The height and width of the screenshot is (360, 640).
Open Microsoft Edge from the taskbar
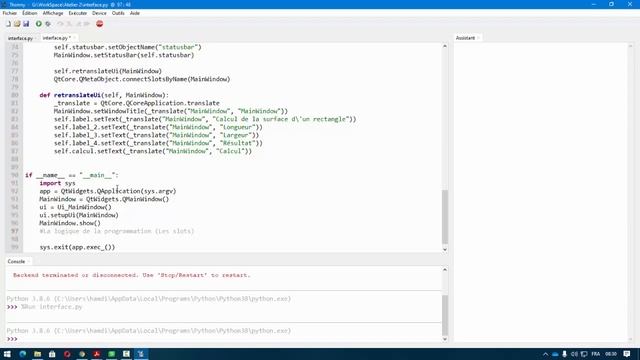pos(22,354)
